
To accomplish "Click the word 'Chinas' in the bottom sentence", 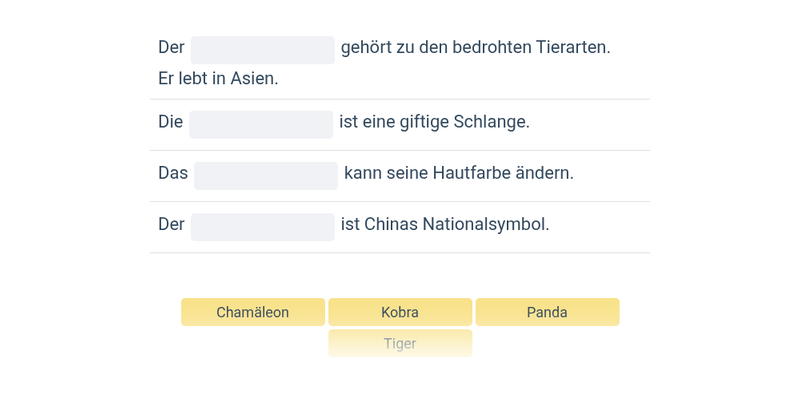I will click(391, 224).
